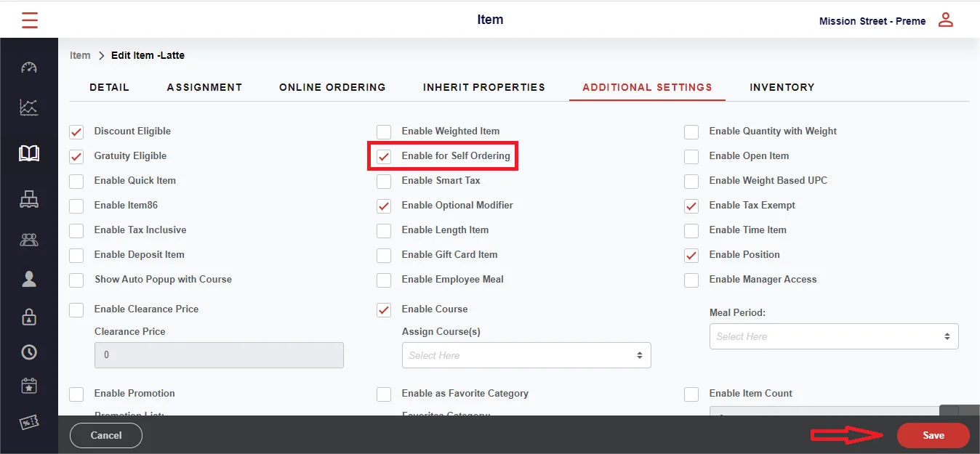Image resolution: width=980 pixels, height=454 pixels.
Task: Open the open-book menu icon
Action: pyautogui.click(x=29, y=153)
